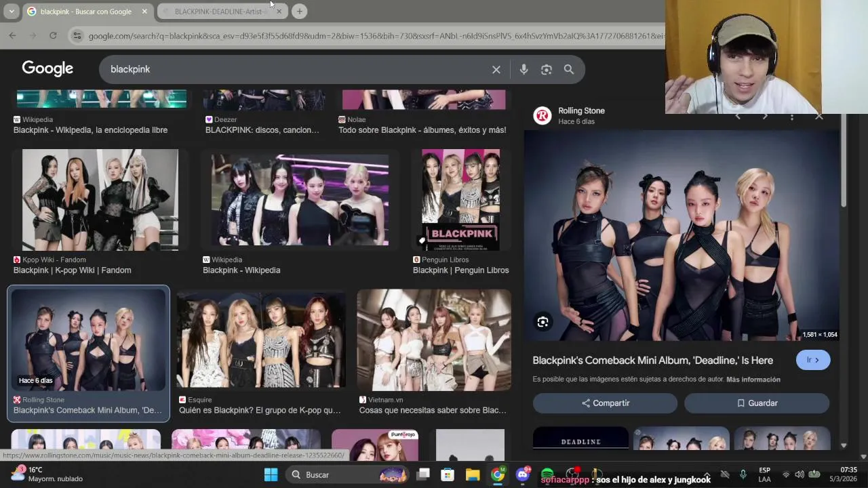Open the Punto rojo labeled image

(375, 445)
